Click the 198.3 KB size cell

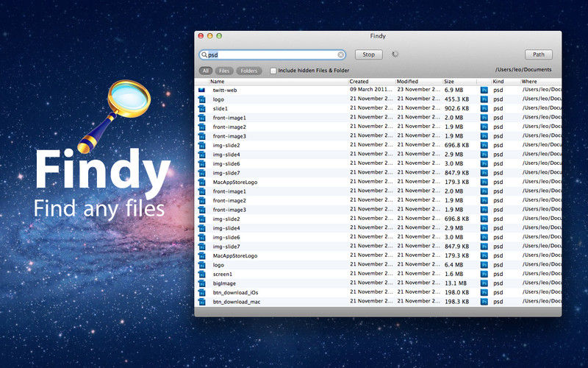coord(456,302)
